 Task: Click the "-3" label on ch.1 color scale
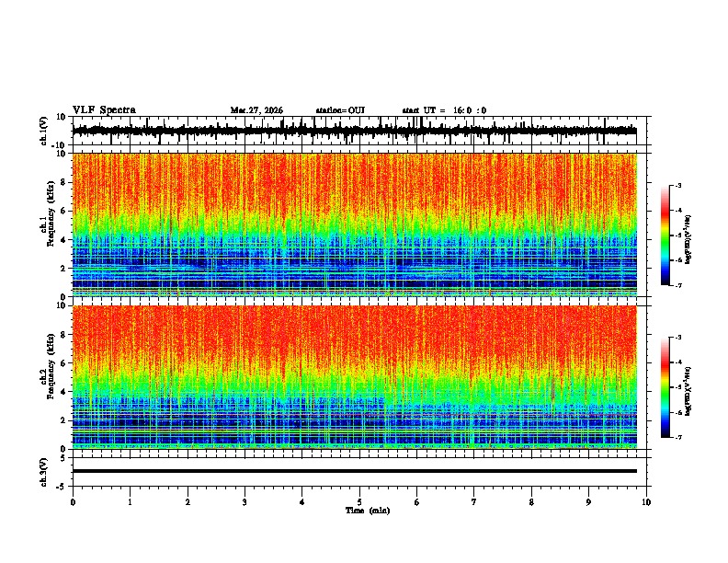tap(678, 186)
